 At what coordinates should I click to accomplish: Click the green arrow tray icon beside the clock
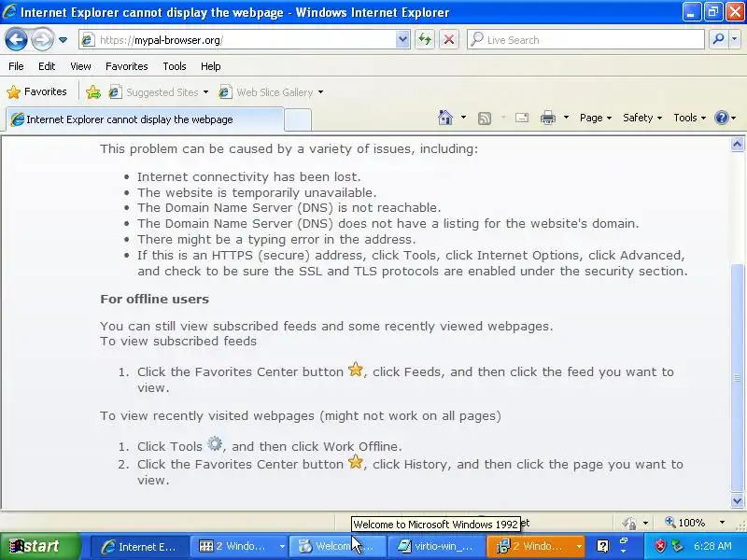pos(677,547)
